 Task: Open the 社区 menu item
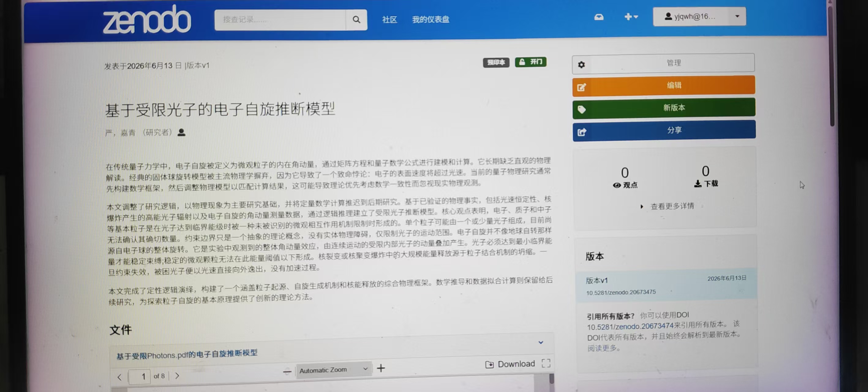point(389,20)
